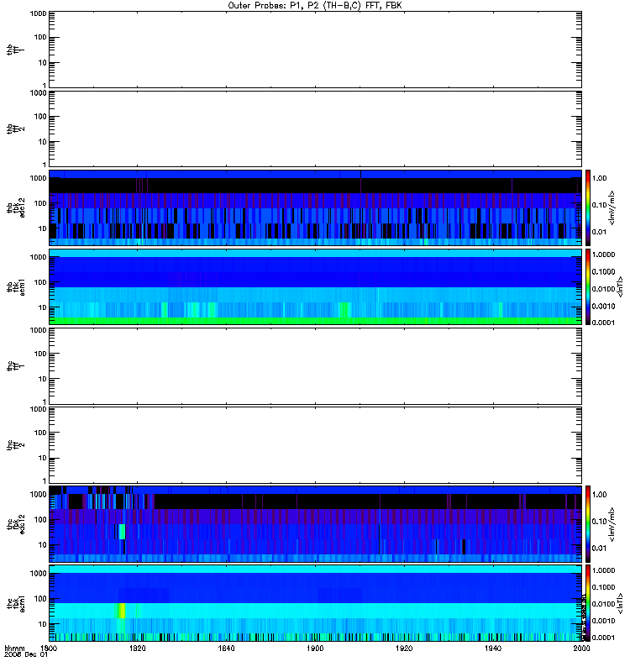Click the empty thc fff 2 plot panel
The image size is (630, 672).
point(315,445)
